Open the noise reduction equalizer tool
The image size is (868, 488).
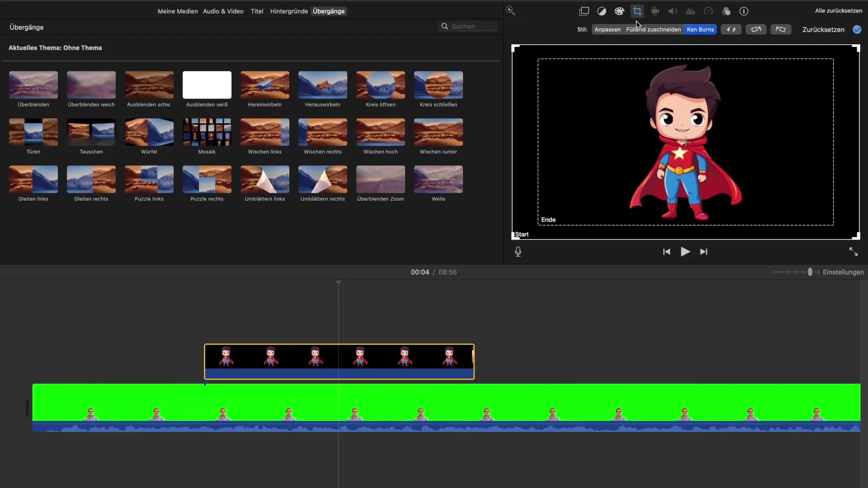click(x=690, y=11)
